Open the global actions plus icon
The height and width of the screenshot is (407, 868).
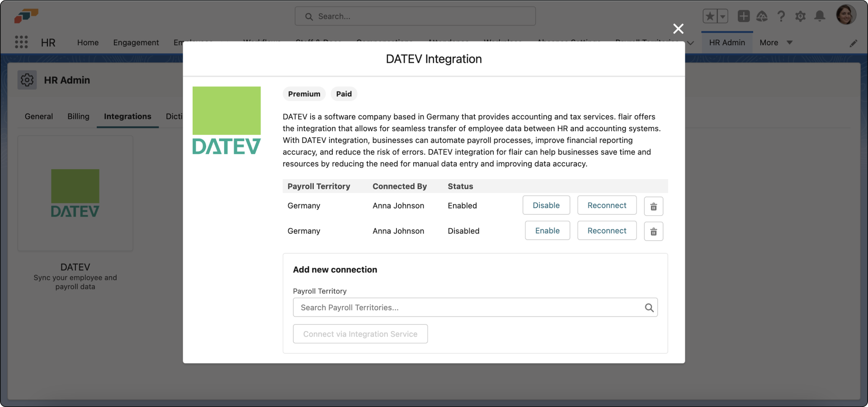[x=744, y=16]
